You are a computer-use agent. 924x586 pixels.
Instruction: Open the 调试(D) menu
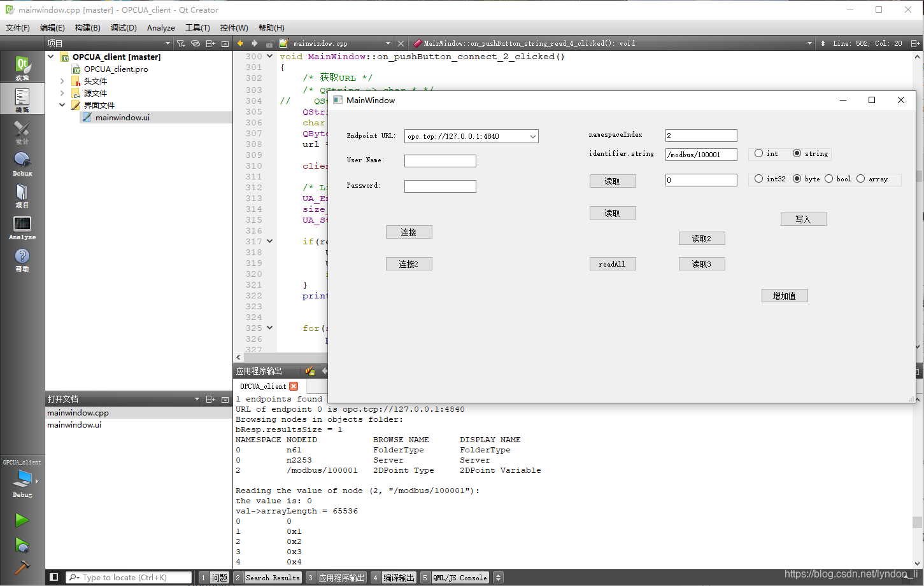[124, 27]
